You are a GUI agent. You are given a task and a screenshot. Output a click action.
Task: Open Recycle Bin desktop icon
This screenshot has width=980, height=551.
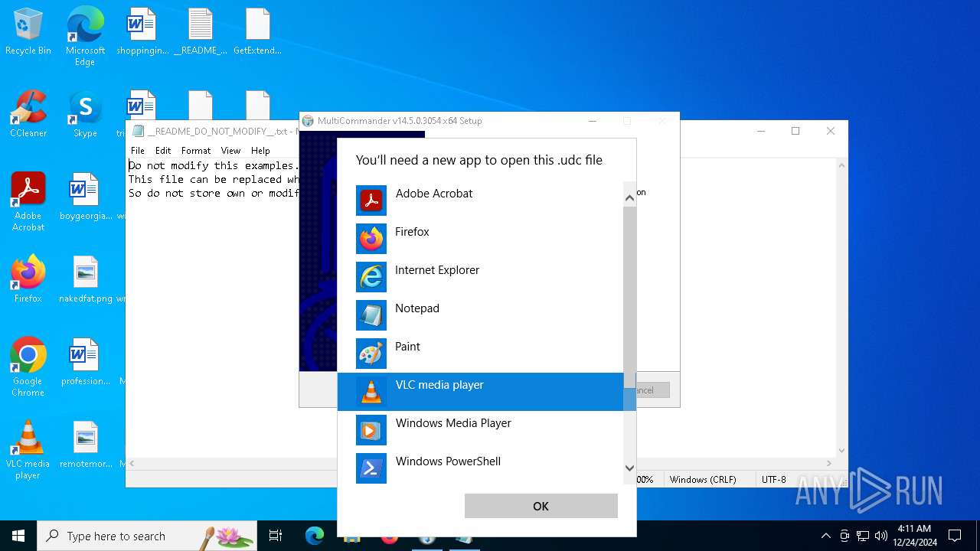click(x=28, y=32)
